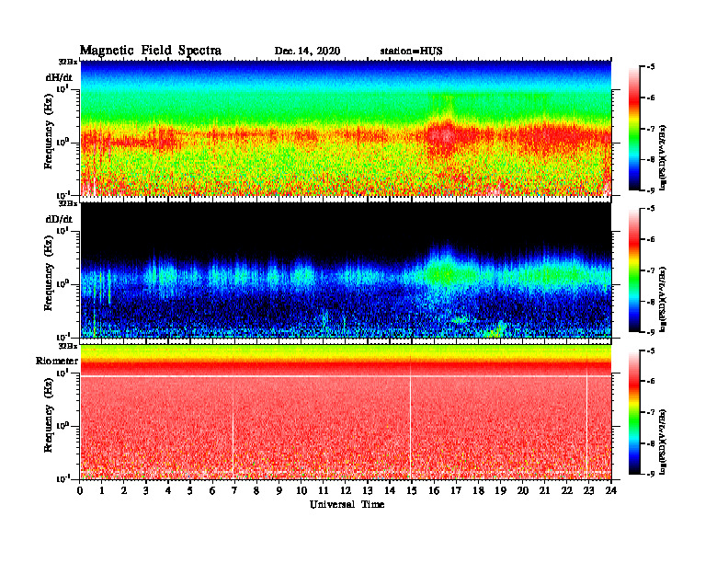Click the hour 1 tick label on time axis
728x563 pixels.
102,490
